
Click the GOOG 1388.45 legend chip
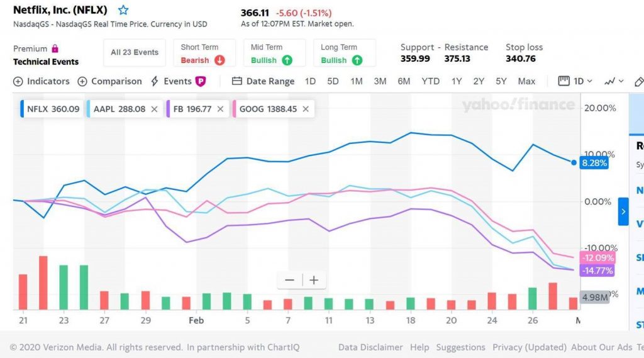274,109
